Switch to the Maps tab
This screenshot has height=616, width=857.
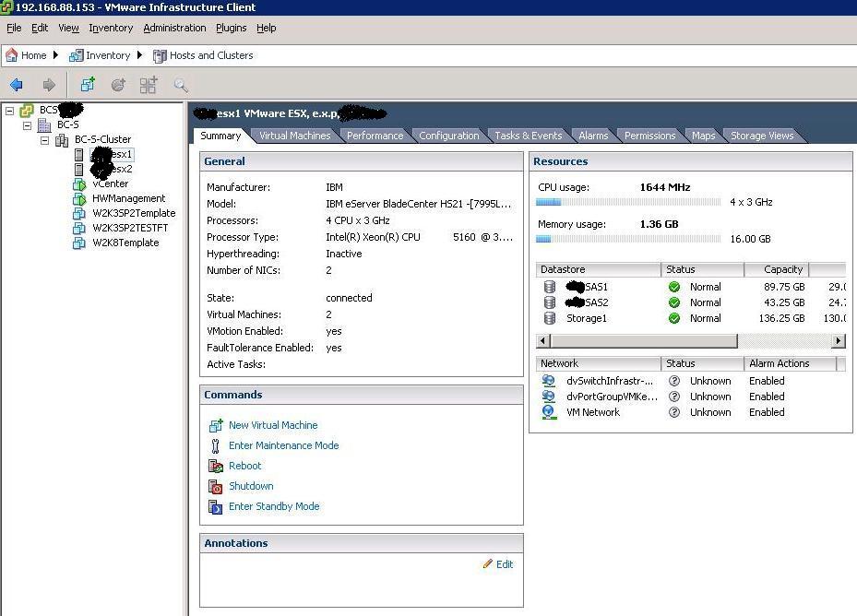click(x=704, y=136)
